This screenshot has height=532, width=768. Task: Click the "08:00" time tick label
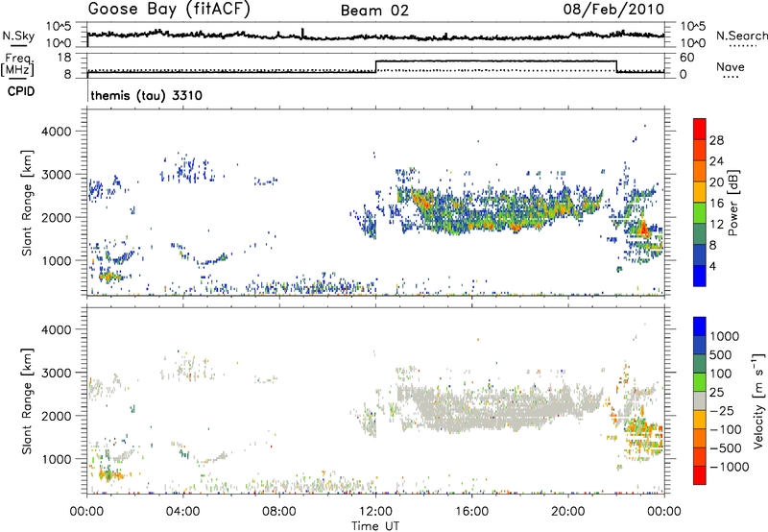(x=278, y=512)
